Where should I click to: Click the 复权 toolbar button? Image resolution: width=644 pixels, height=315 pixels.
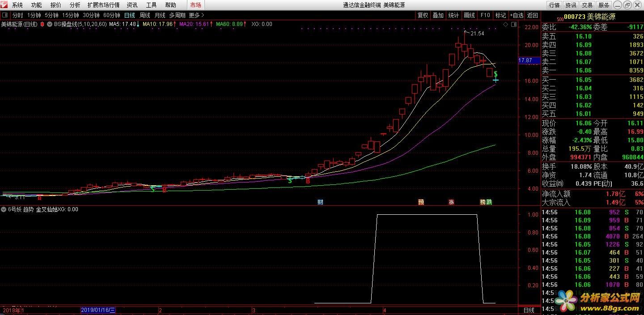point(423,15)
